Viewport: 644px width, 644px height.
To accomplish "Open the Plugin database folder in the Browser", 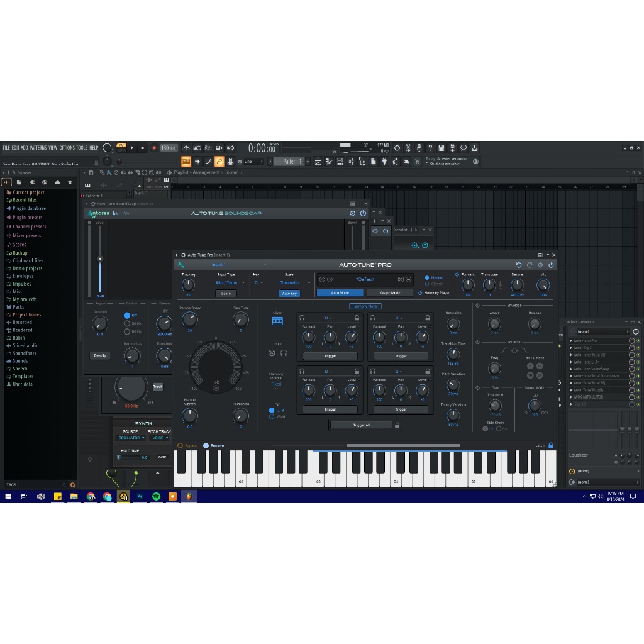I will 29,209.
